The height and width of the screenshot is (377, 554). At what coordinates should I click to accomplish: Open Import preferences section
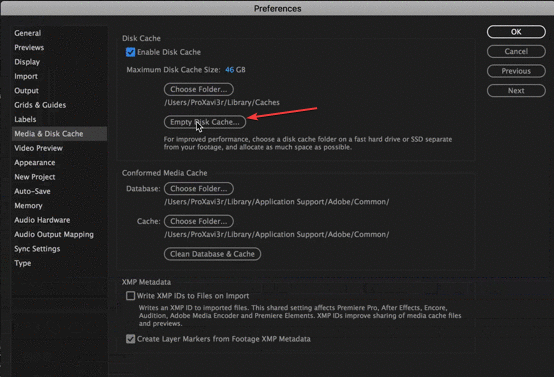click(x=26, y=76)
